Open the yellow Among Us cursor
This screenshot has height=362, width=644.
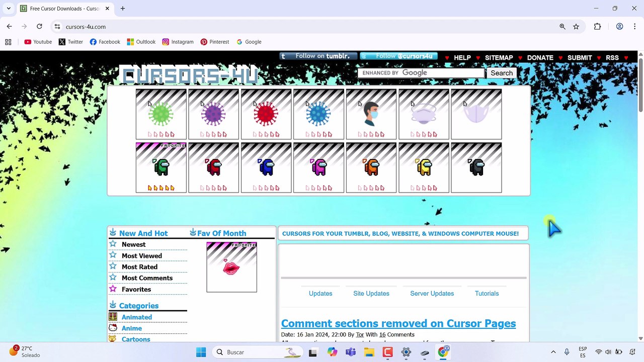[x=424, y=167]
